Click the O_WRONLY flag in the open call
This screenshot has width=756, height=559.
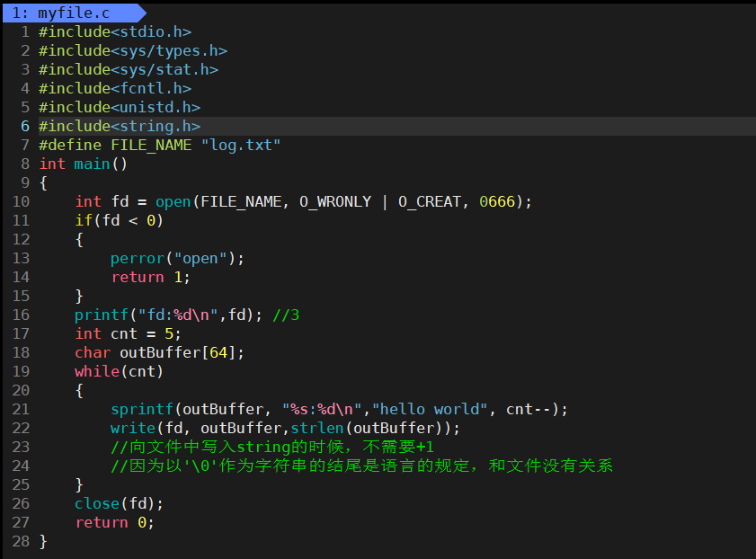click(334, 202)
